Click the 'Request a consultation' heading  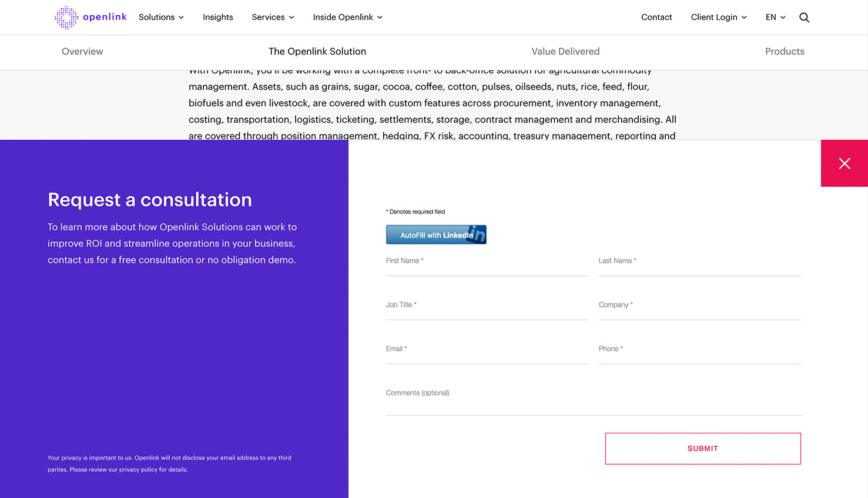click(150, 200)
